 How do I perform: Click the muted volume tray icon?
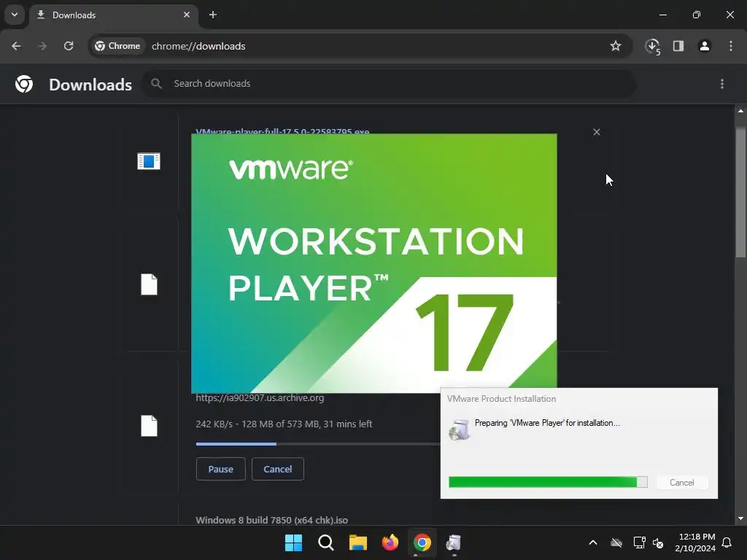coord(658,542)
